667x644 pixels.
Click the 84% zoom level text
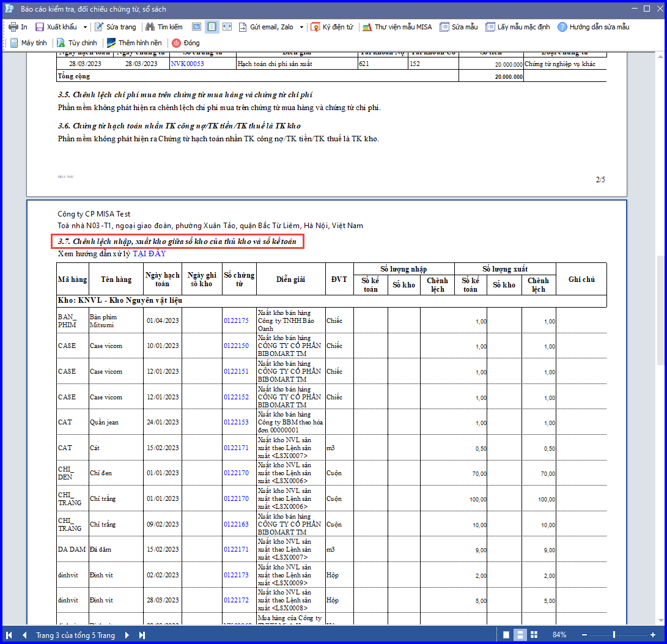(x=559, y=635)
